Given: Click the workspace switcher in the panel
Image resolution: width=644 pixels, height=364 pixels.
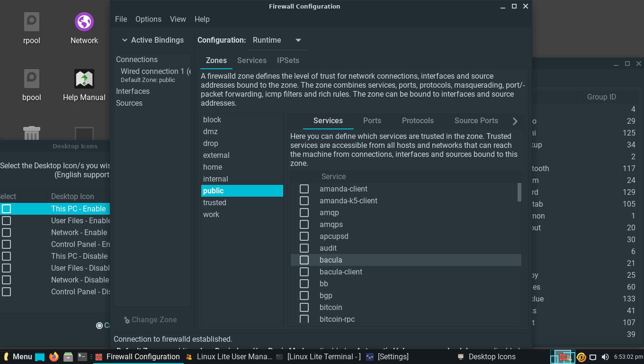Looking at the screenshot, I should pyautogui.click(x=563, y=357).
